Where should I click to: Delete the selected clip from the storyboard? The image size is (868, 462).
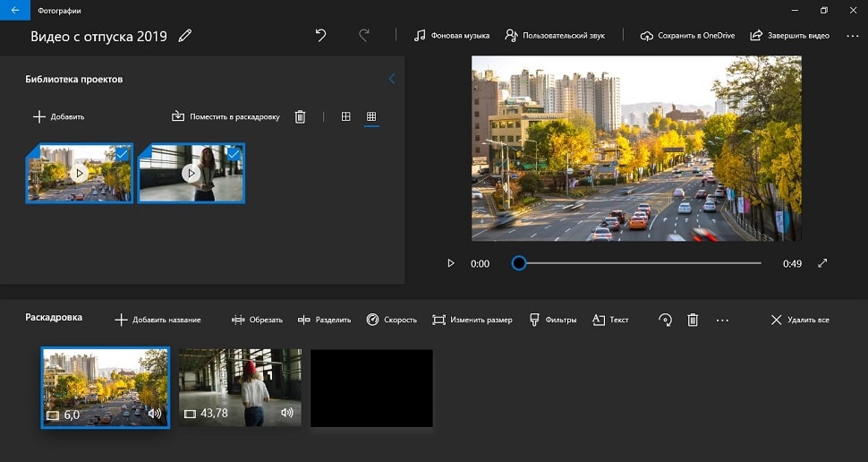(693, 320)
